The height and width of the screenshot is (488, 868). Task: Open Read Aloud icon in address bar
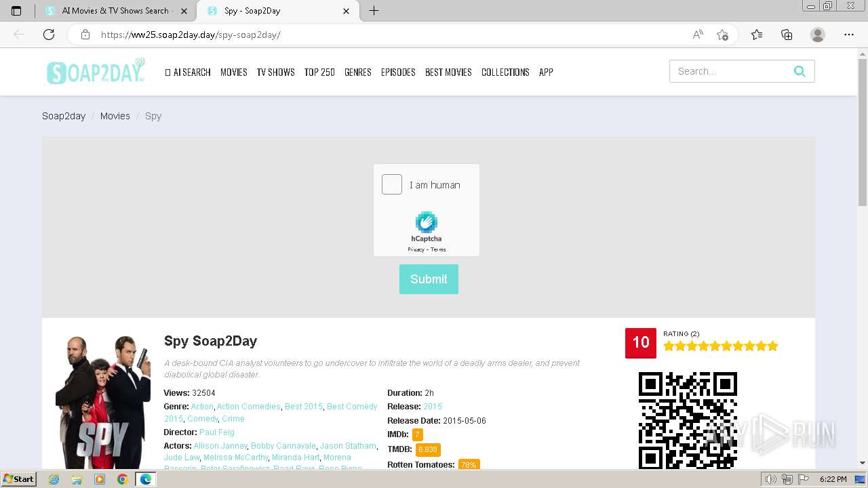(698, 35)
